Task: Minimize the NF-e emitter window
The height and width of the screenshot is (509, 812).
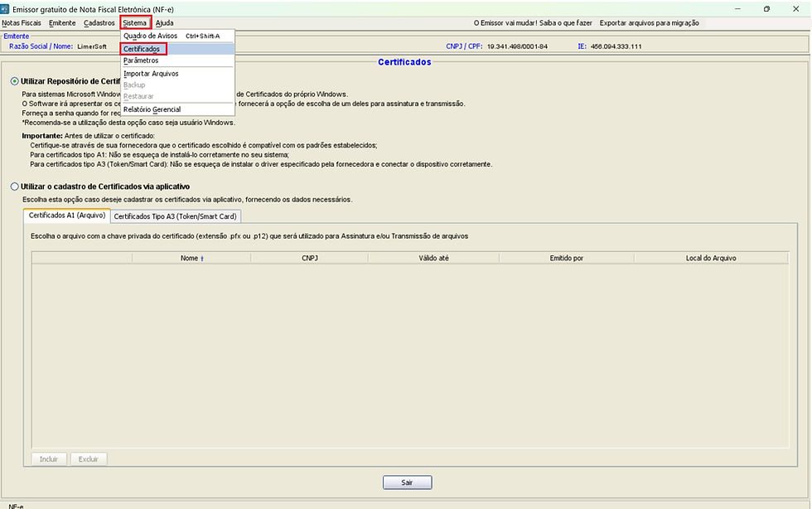Action: click(x=738, y=9)
